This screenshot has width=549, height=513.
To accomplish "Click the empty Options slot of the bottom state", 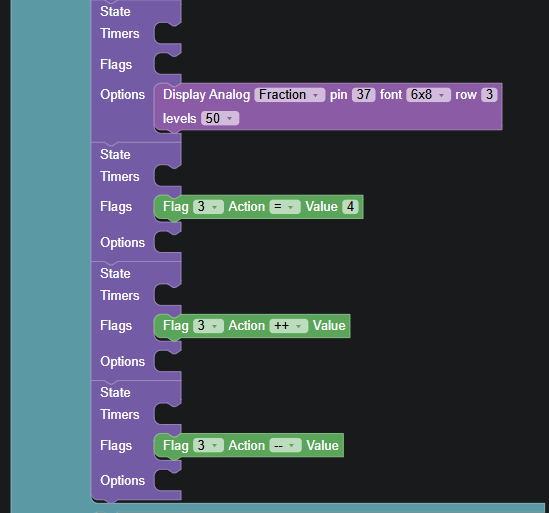I will coord(167,480).
